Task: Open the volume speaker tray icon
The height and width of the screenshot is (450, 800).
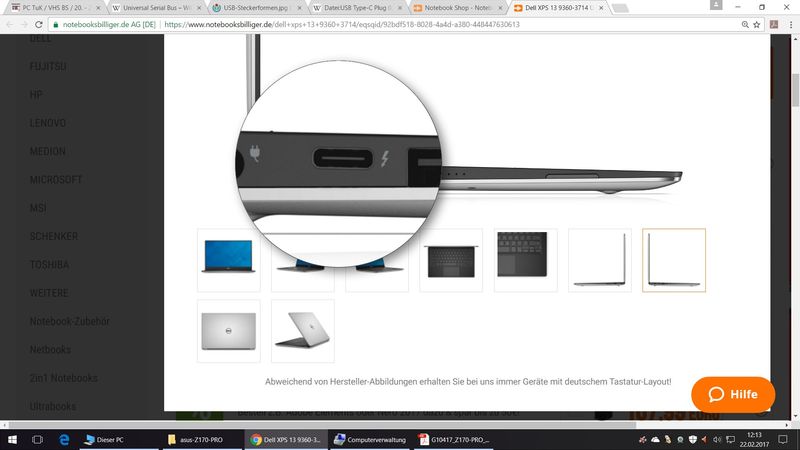Action: [x=717, y=439]
